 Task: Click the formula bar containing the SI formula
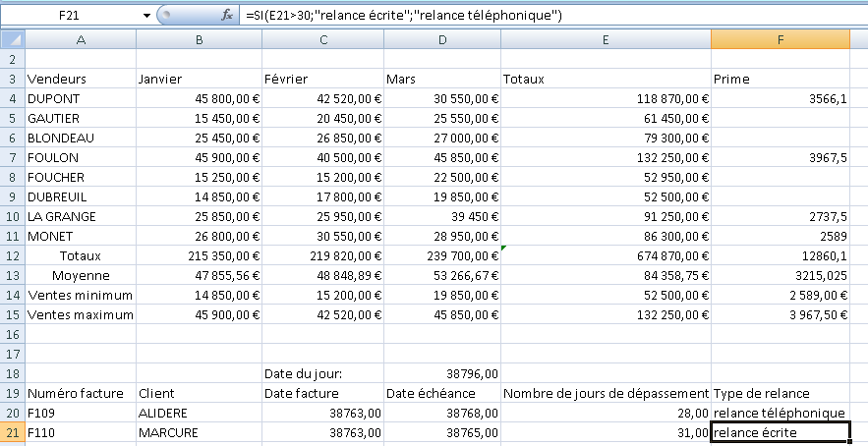pyautogui.click(x=550, y=16)
